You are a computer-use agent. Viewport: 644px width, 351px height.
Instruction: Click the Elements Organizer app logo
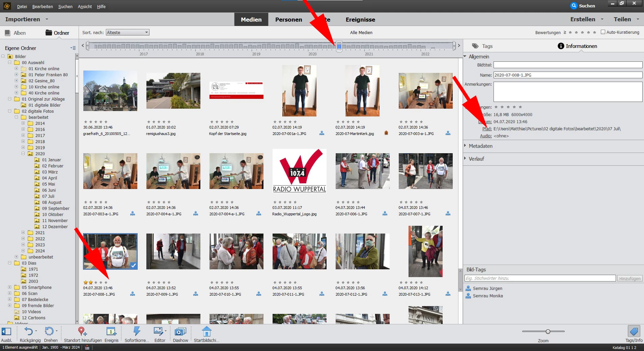pyautogui.click(x=7, y=6)
